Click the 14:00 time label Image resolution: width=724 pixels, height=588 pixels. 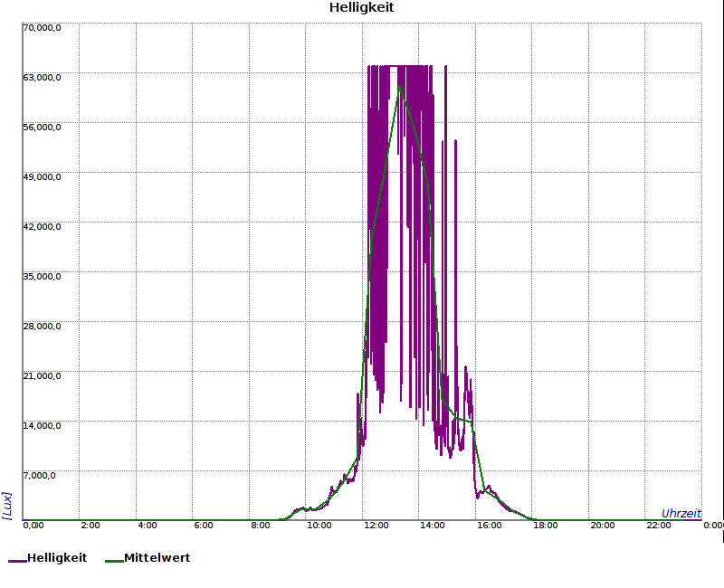433,526
